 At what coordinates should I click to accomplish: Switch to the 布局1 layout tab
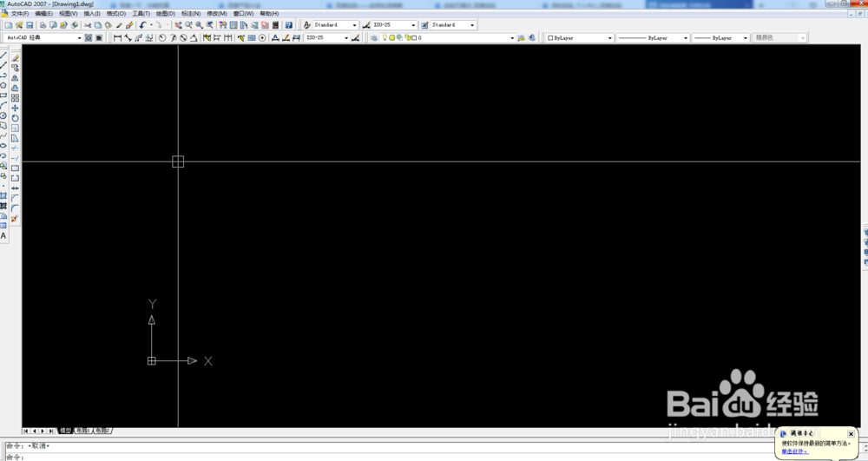click(x=82, y=431)
